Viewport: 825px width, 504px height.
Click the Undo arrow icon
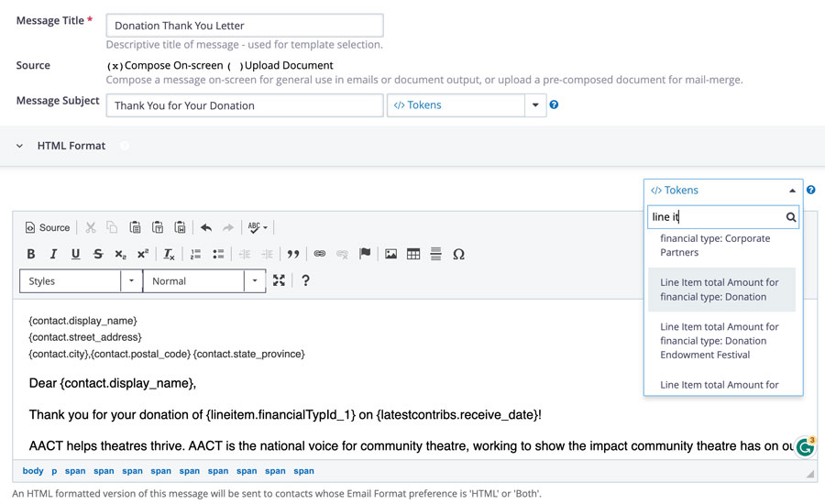coord(205,227)
